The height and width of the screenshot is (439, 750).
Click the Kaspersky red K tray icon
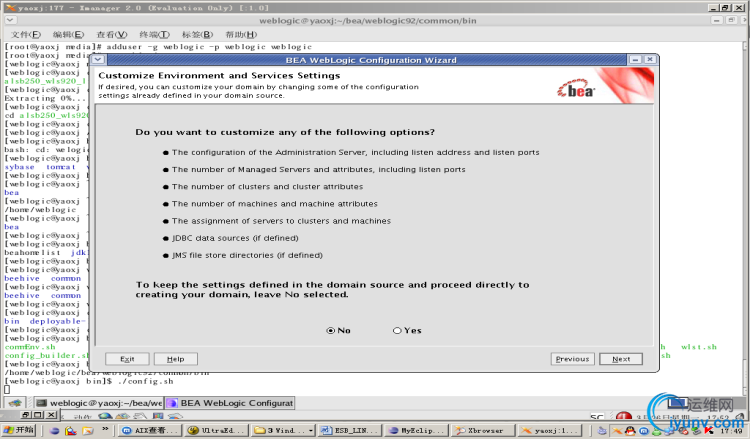coord(708,431)
